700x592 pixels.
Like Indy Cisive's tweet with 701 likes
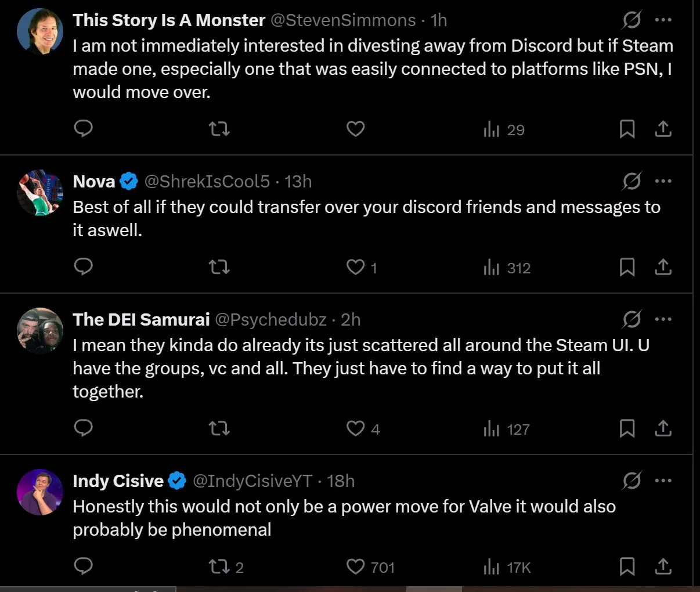click(355, 566)
